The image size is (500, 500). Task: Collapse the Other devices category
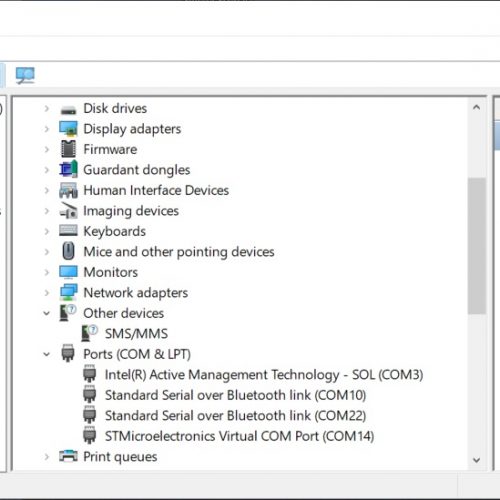tap(47, 313)
